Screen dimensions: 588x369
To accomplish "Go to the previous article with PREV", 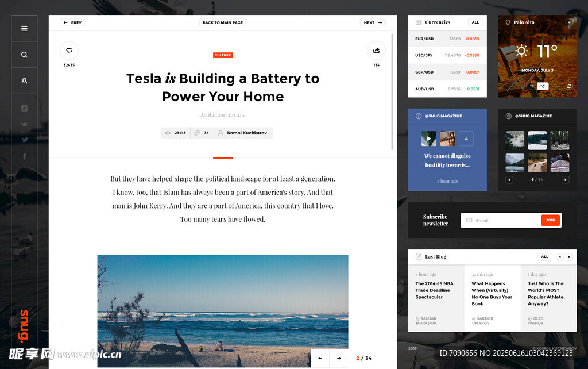I will click(73, 22).
